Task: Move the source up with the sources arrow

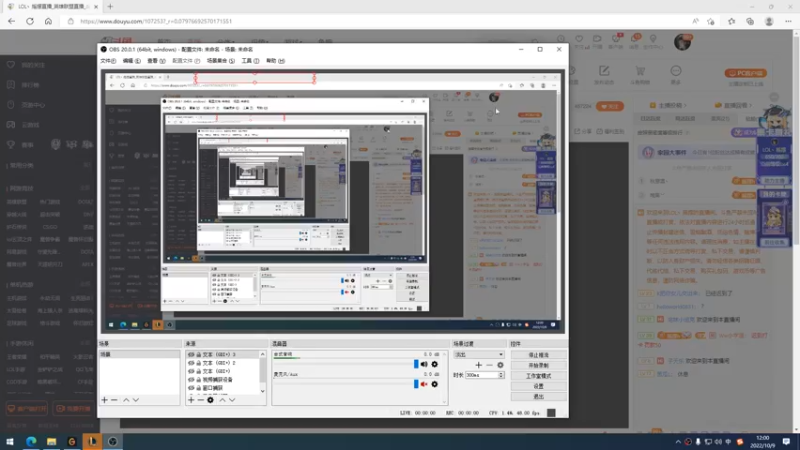Action: coord(222,400)
